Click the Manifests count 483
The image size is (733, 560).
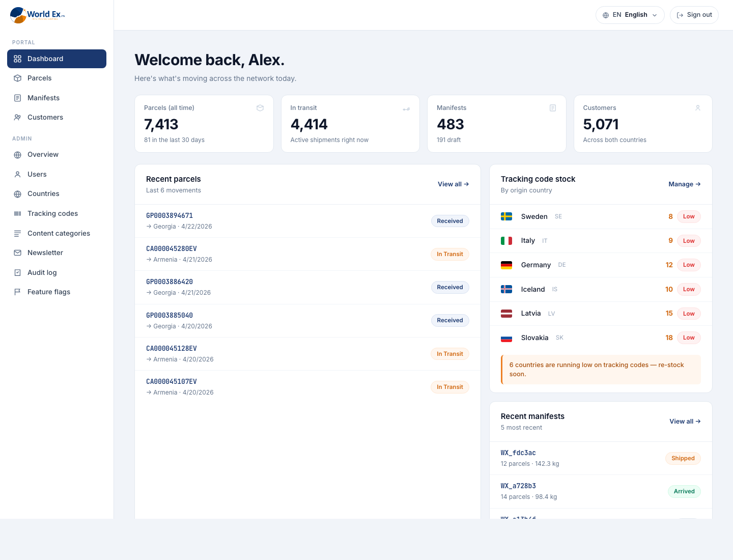pos(450,124)
